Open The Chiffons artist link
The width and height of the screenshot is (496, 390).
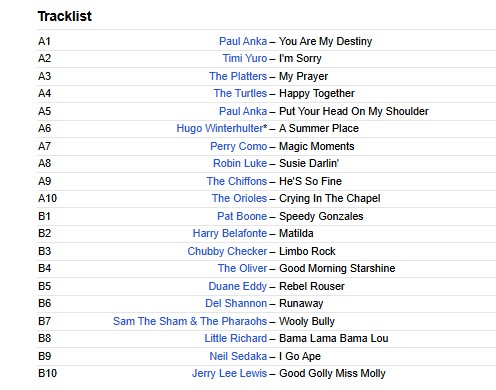237,181
